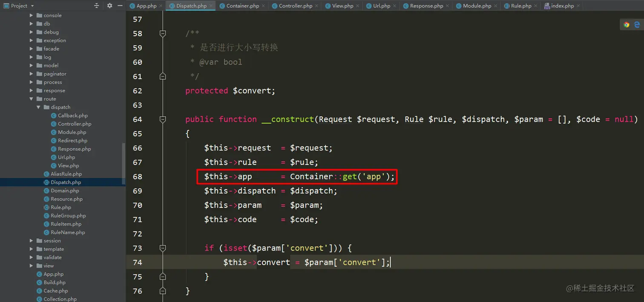Click Module.php file icon in tree
Image resolution: width=644 pixels, height=302 pixels.
(x=54, y=132)
